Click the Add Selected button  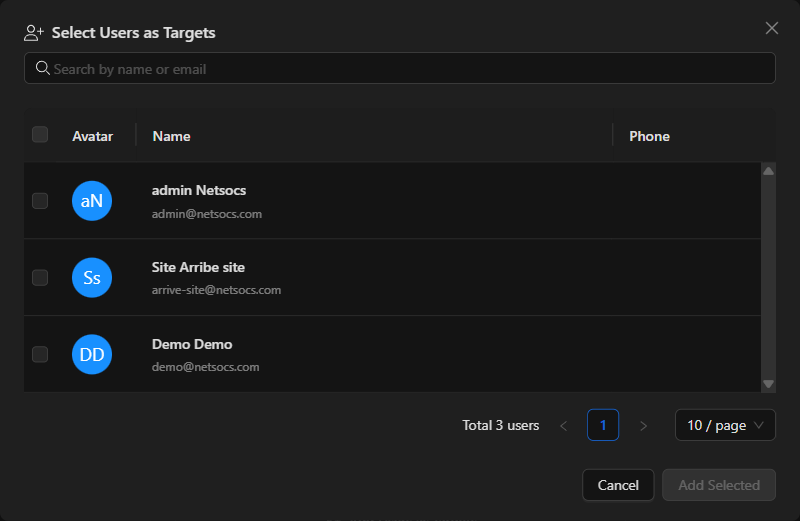(x=719, y=485)
